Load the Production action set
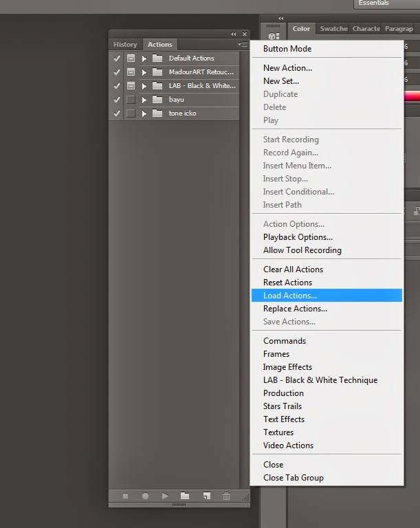This screenshot has width=420, height=528. tap(327, 393)
